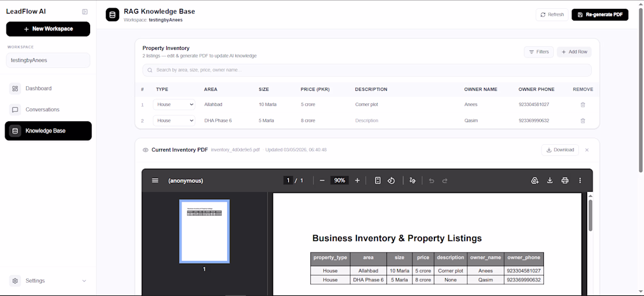Viewport: 644px width, 296px height.
Task: Toggle the Current Inventory PDF eye icon
Action: (145, 150)
